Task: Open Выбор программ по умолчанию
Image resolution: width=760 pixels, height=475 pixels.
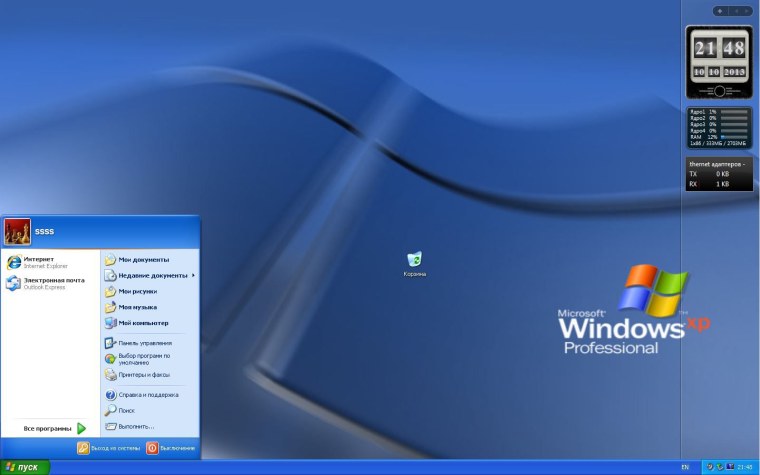Action: click(143, 358)
